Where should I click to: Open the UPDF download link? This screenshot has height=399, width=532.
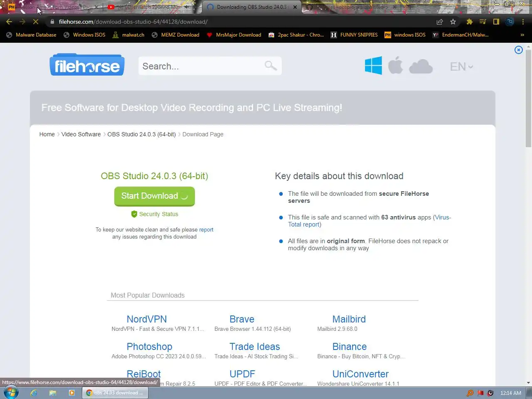[242, 374]
